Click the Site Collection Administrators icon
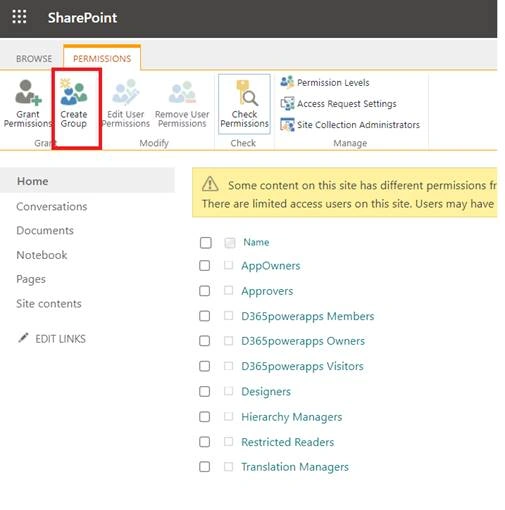The height and width of the screenshot is (510, 505). [287, 125]
